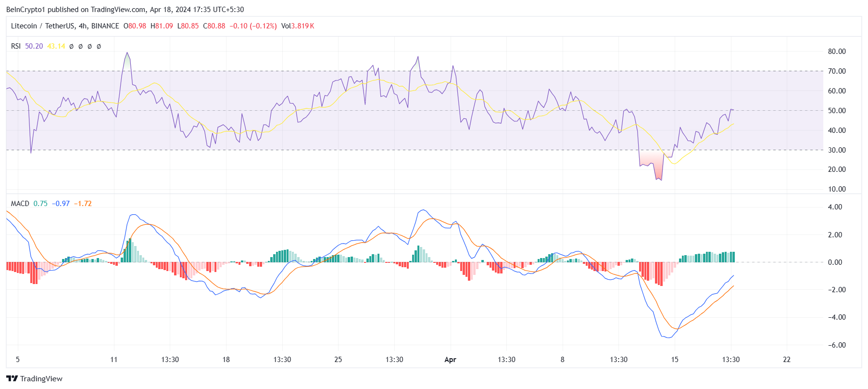Click the last ∅ symbol in RSI legend
This screenshot has height=389, width=868.
point(99,46)
